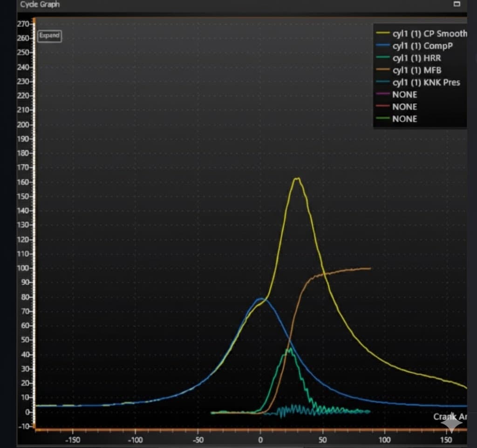The image size is (477, 448).
Task: Click the 160 label on the vertical axis
Action: point(23,182)
